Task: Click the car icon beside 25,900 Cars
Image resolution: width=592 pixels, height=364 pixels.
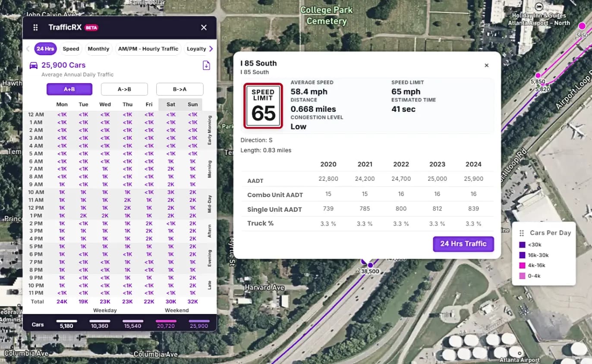Action: [x=33, y=66]
